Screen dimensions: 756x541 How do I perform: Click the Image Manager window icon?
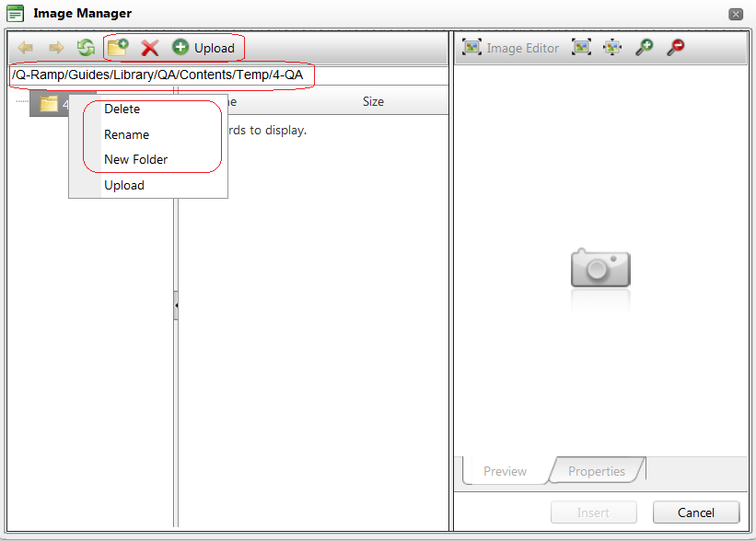point(15,13)
